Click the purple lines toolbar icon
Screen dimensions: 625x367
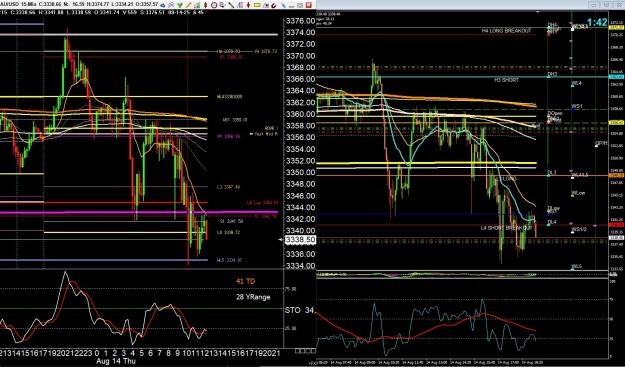pyautogui.click(x=171, y=5)
